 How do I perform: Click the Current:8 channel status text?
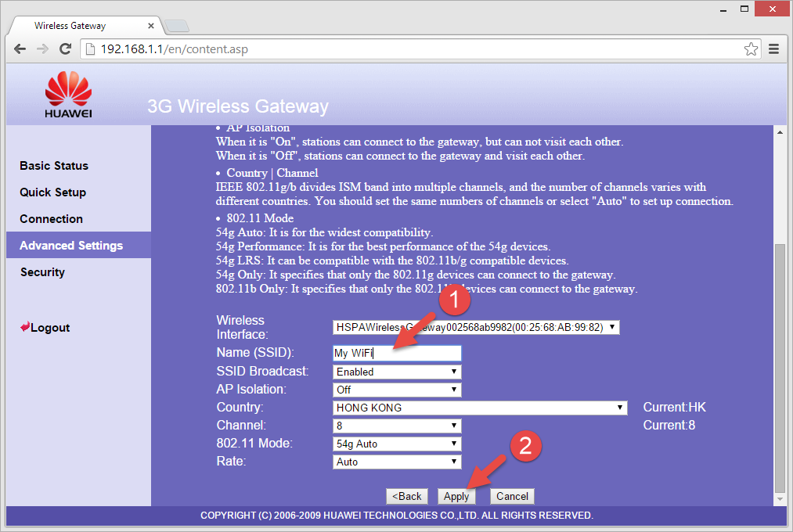[669, 426]
